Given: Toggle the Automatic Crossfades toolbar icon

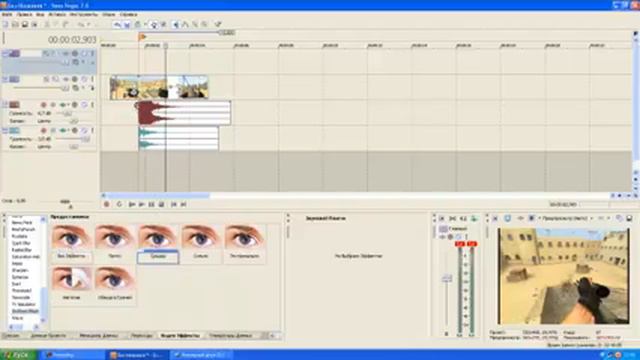Looking at the screenshot, I should pos(127,25).
